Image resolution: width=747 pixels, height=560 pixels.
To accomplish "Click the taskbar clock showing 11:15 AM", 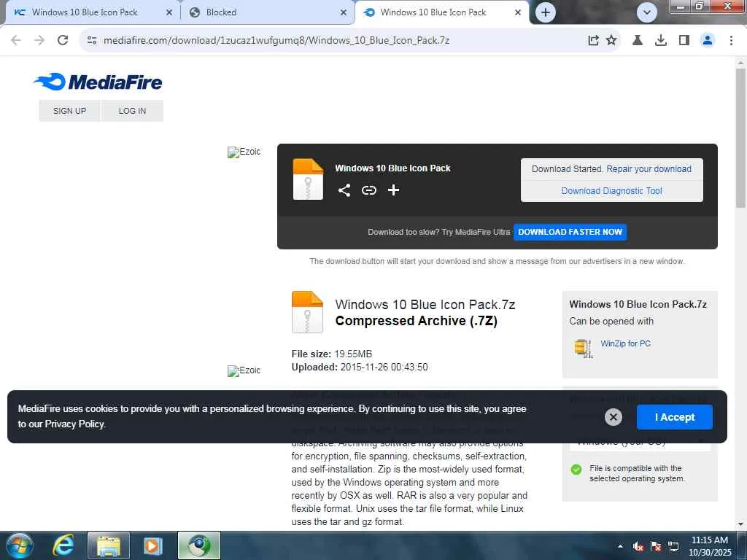I will (x=709, y=546).
